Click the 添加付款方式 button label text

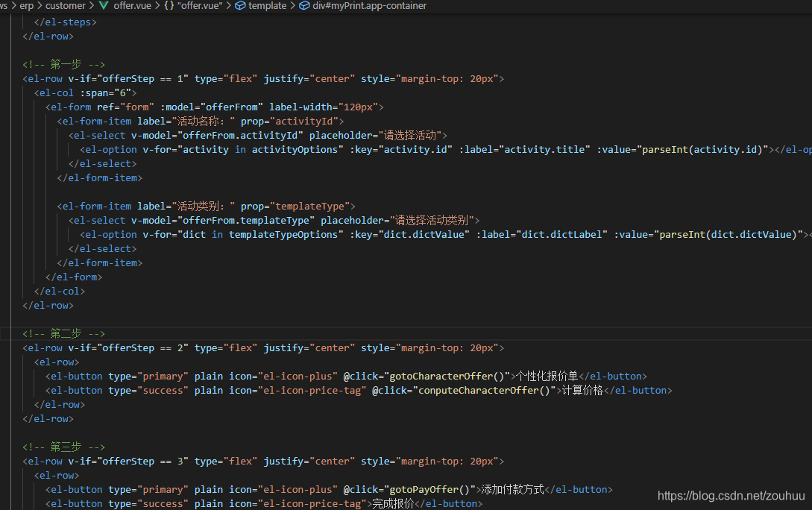click(513, 490)
